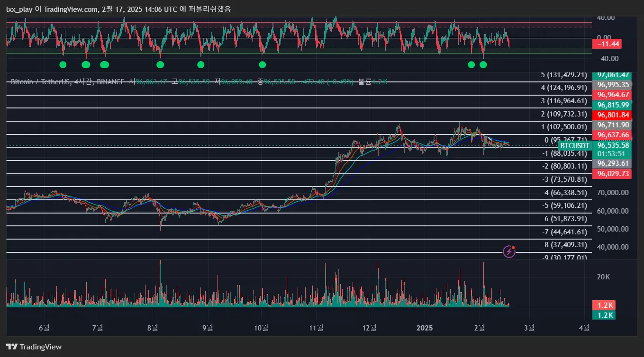Click the current price 96,535.58 label
Viewport: 644px width, 357px height.
point(613,145)
